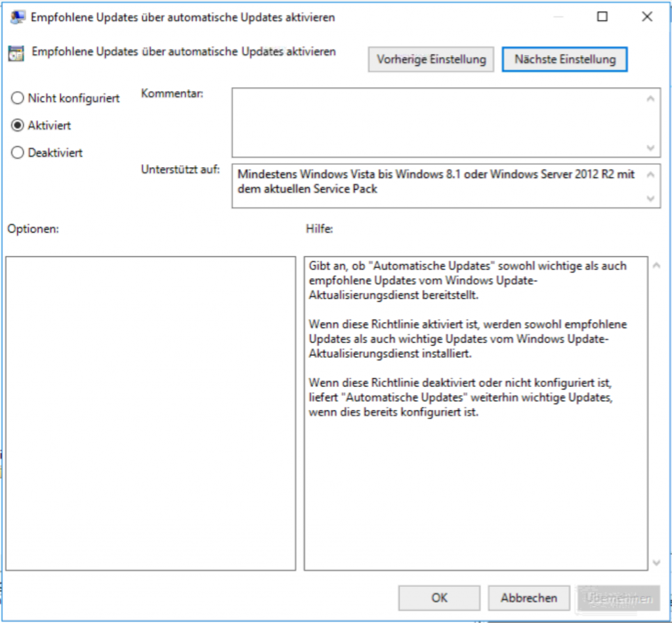Click the 'Unterstützt auf:' label
Viewport: 672px width, 623px height.
[x=180, y=170]
